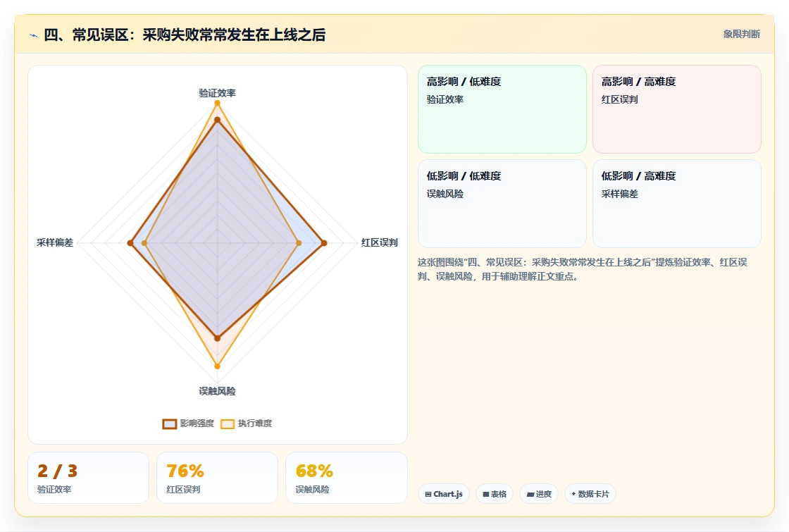789x532 pixels.
Task: Click the 验证效率 caption under 2 / 3
Action: (x=54, y=489)
